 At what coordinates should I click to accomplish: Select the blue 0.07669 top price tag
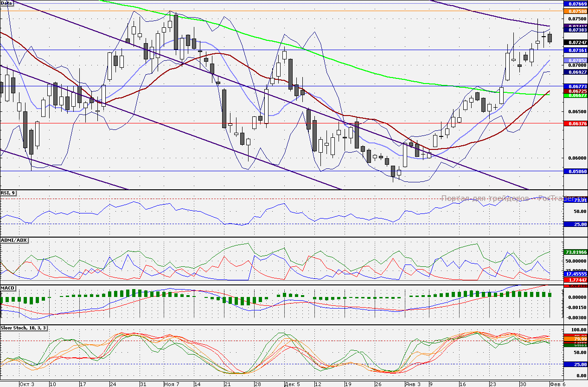point(575,4)
